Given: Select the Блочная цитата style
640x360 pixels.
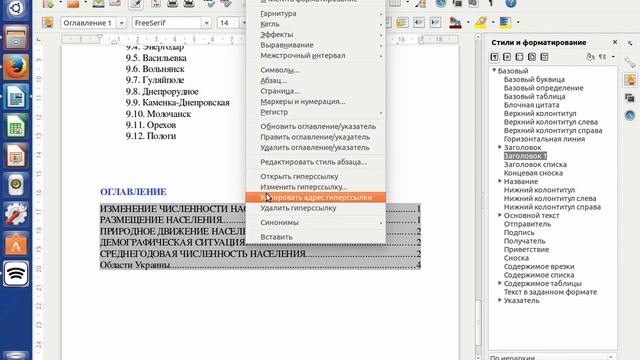Looking at the screenshot, I should [531, 105].
